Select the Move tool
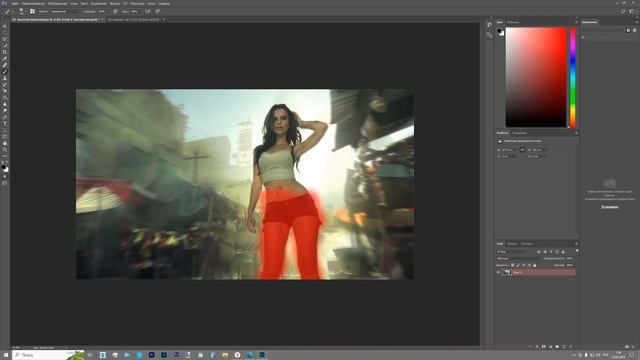The image size is (640, 360). coord(5,26)
